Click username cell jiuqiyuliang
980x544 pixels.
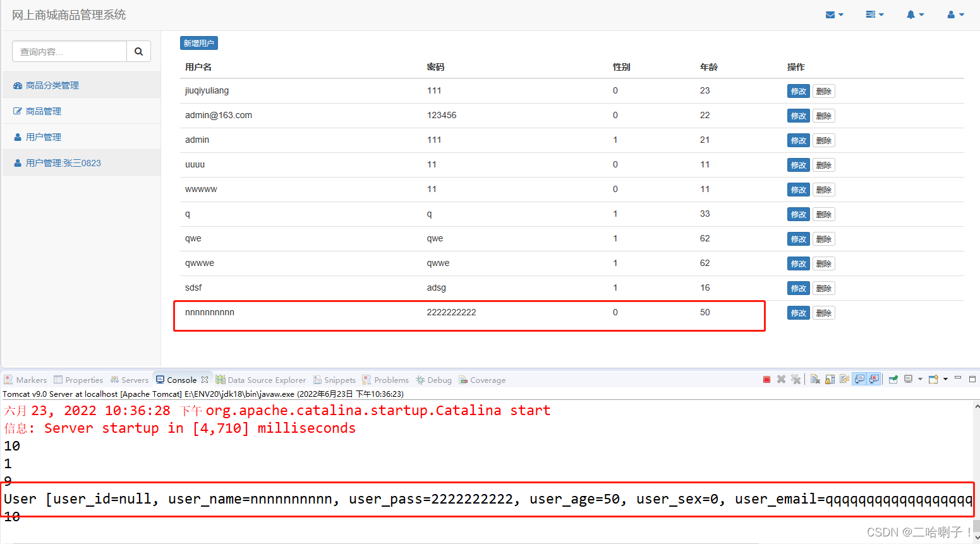[x=207, y=90]
